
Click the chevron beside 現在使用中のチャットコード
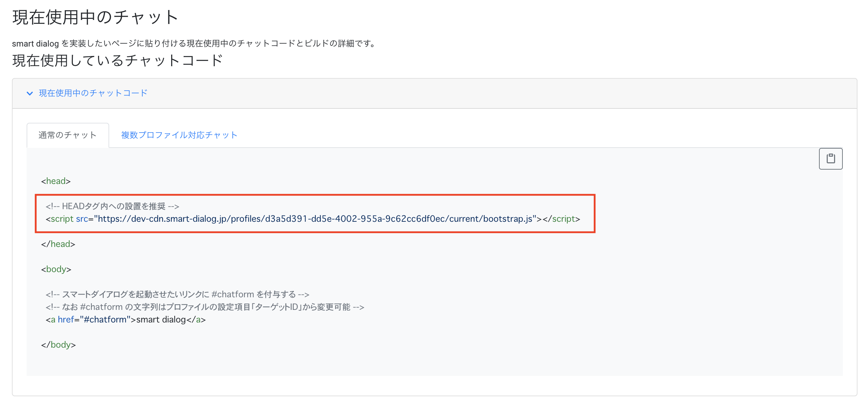(30, 93)
